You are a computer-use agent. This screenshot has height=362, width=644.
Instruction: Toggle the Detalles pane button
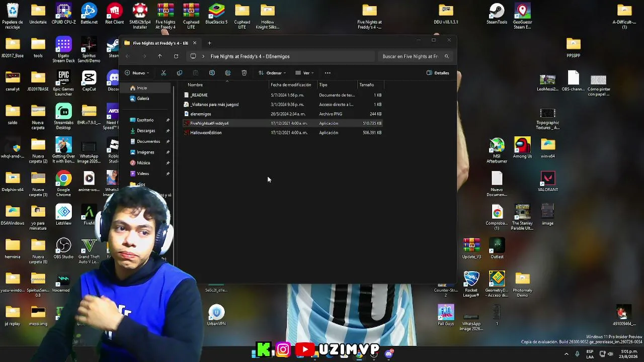tap(438, 73)
